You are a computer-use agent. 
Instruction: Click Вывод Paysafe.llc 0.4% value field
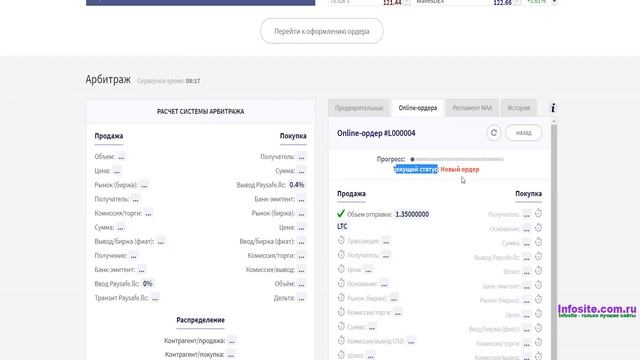[297, 185]
